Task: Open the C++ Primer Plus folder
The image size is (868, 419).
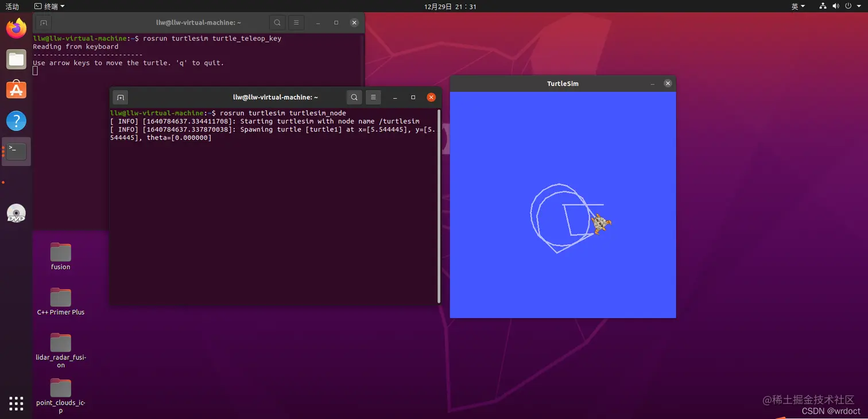Action: pos(60,302)
